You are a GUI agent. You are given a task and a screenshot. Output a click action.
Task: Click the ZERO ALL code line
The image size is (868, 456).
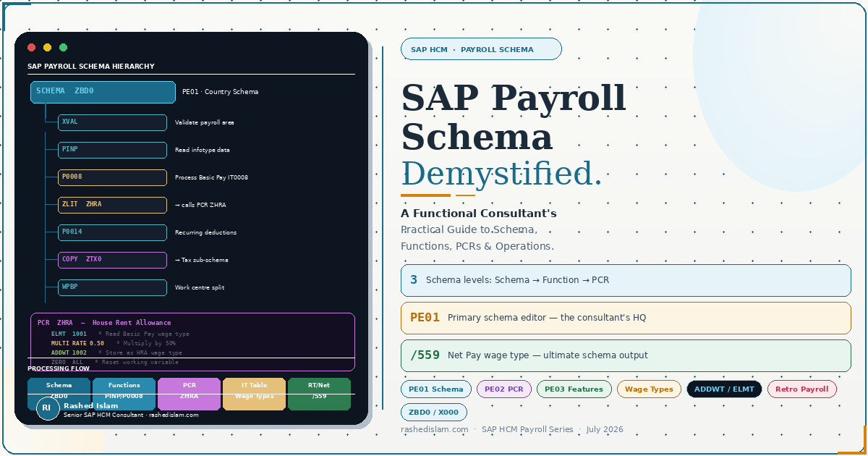[x=114, y=362]
